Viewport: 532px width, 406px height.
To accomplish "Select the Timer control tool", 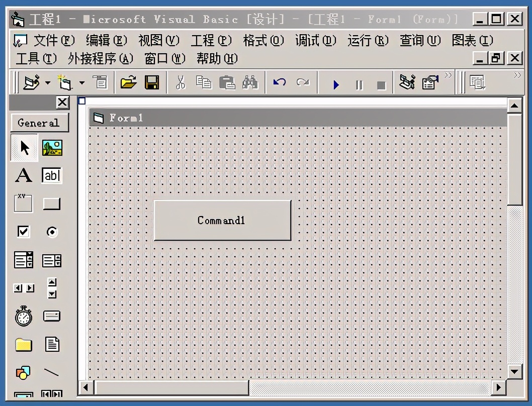I will click(x=24, y=316).
